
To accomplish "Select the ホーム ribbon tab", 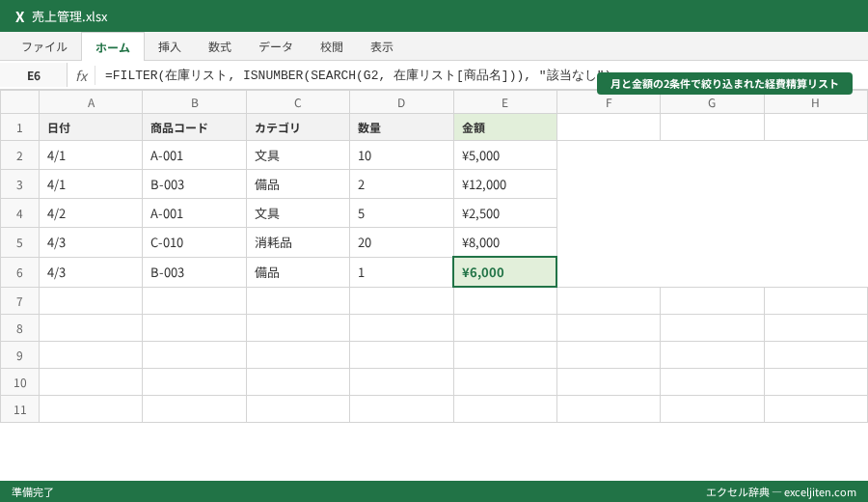I will tap(113, 47).
